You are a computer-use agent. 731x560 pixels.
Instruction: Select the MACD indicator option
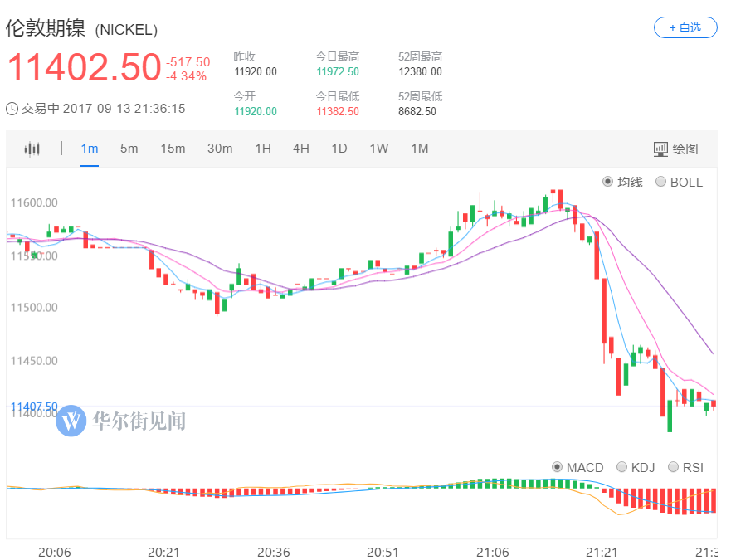pyautogui.click(x=578, y=467)
